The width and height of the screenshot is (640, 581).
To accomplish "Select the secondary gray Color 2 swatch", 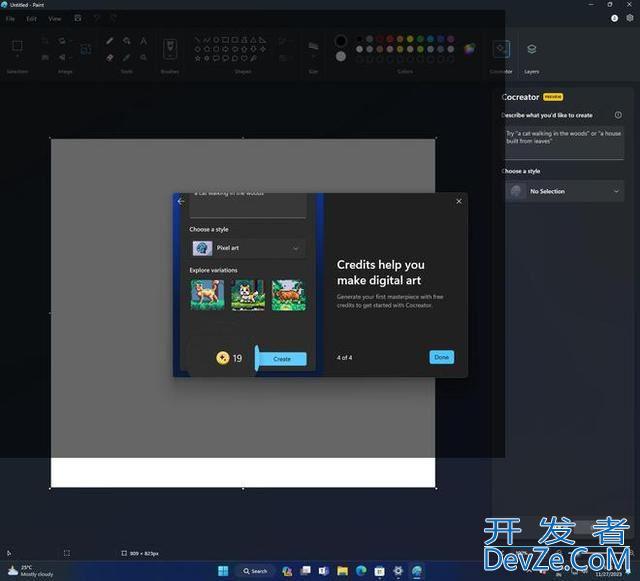I will pyautogui.click(x=341, y=56).
